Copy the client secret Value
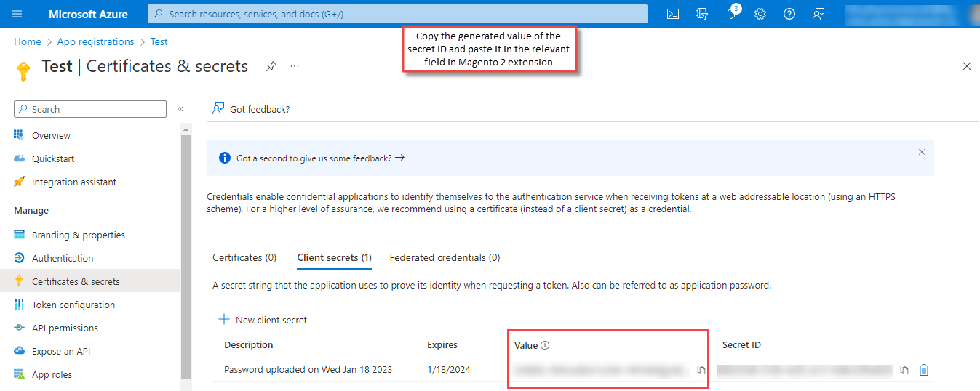Image resolution: width=980 pixels, height=391 pixels. point(701,370)
